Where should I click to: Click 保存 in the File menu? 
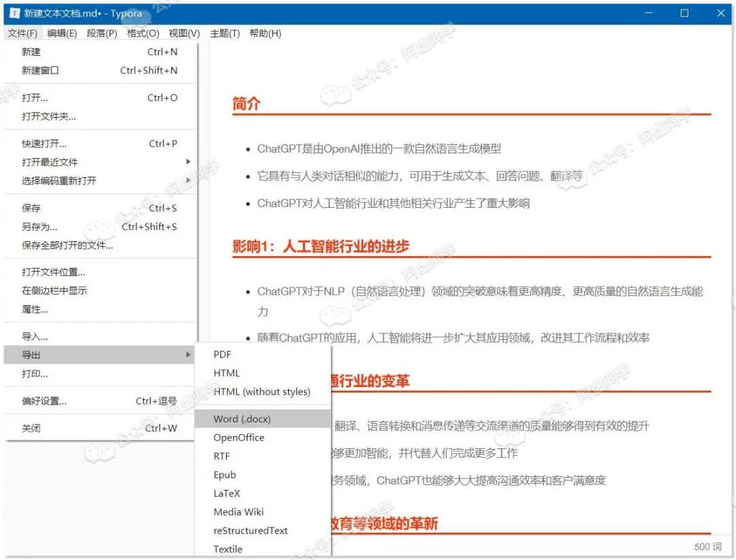[99, 208]
